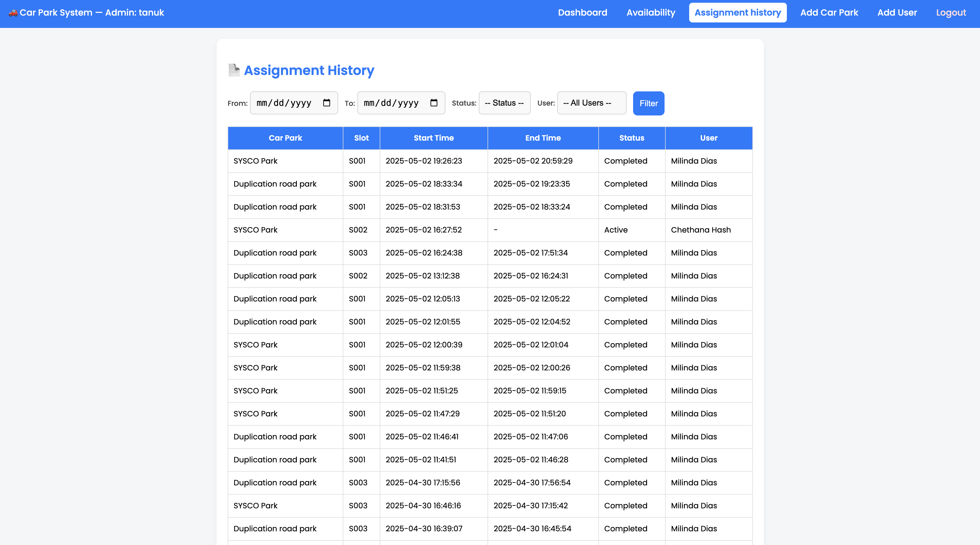Click the User column header

[709, 138]
